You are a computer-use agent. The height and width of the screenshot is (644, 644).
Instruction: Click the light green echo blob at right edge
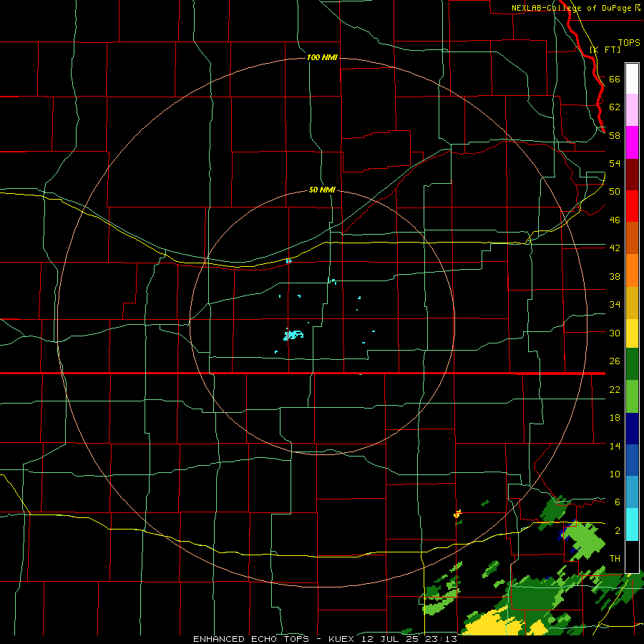point(585,540)
